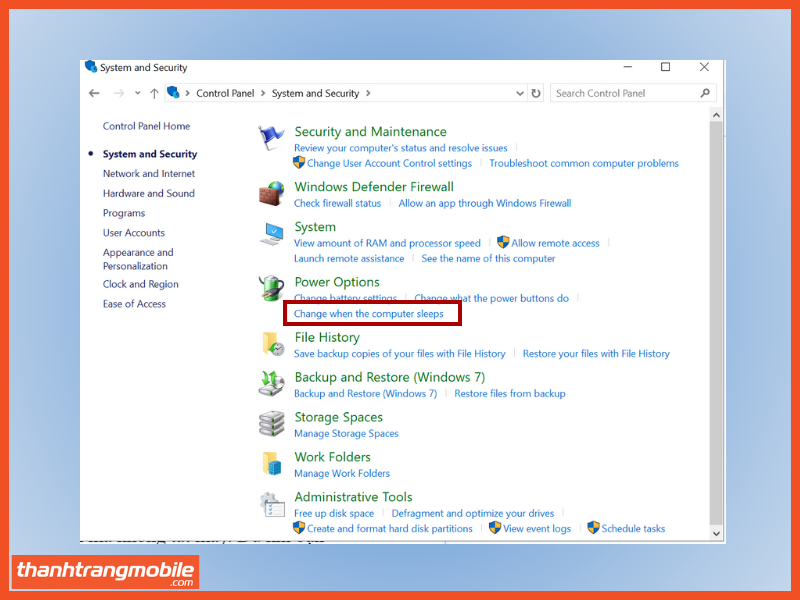
Task: Open Hardware and Sound category
Action: tap(149, 193)
